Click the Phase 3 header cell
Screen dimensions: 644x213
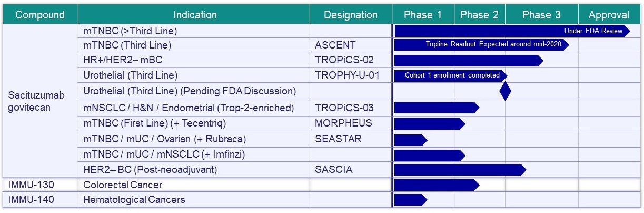pos(541,15)
